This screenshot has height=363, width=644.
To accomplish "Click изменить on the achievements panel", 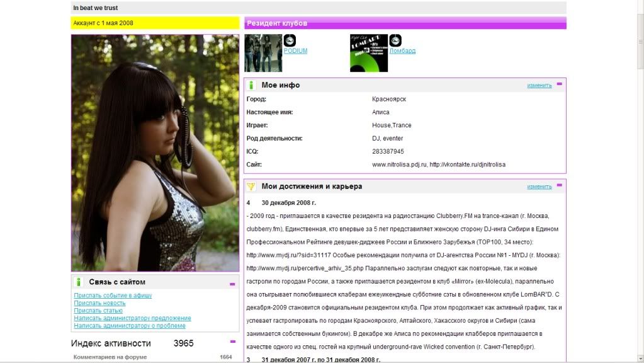I will pyautogui.click(x=540, y=186).
